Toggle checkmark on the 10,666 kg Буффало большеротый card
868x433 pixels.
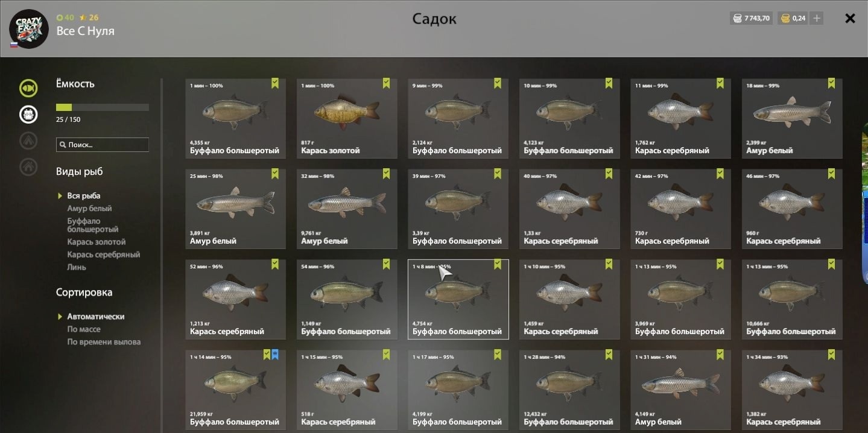click(x=831, y=264)
